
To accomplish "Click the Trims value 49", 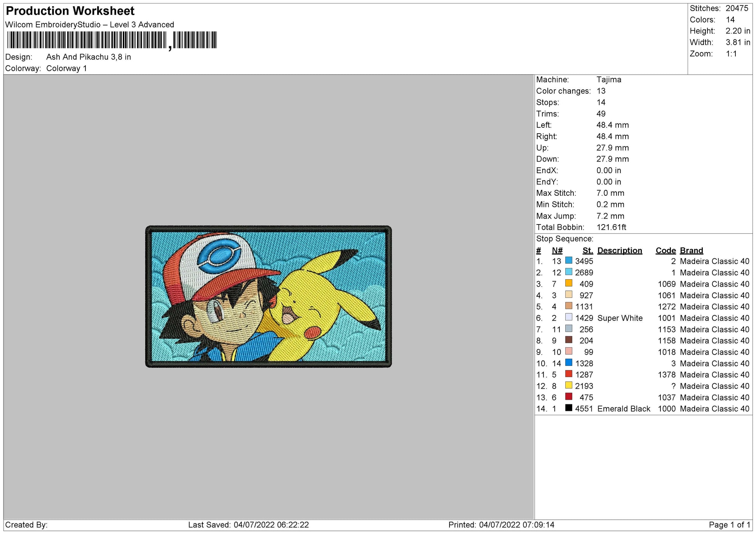I will point(601,114).
